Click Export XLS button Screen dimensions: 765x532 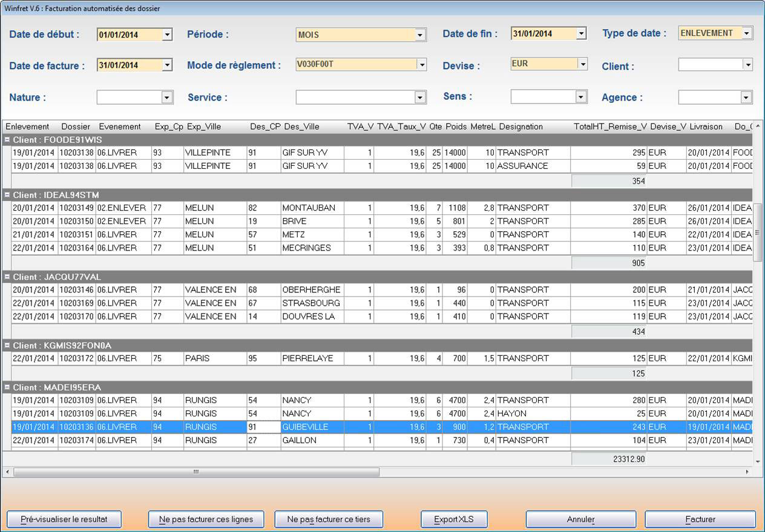pos(454,519)
